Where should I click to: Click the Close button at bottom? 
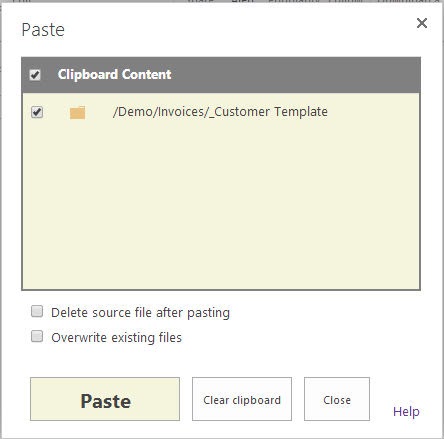click(337, 399)
